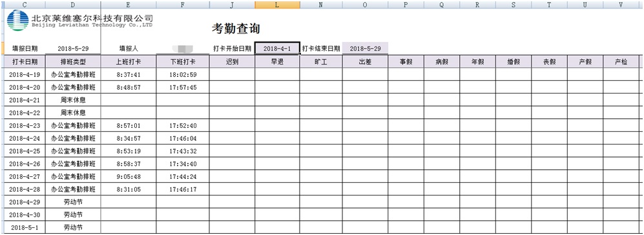The height and width of the screenshot is (235, 644).
Task: Click 劳动节 cell for 2018-5-1
Action: (x=73, y=228)
